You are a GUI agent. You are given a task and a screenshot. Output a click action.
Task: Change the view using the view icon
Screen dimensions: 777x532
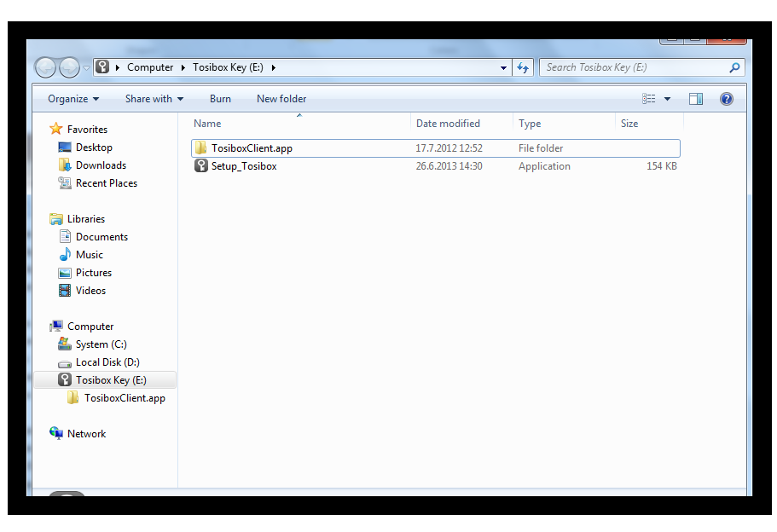point(649,99)
